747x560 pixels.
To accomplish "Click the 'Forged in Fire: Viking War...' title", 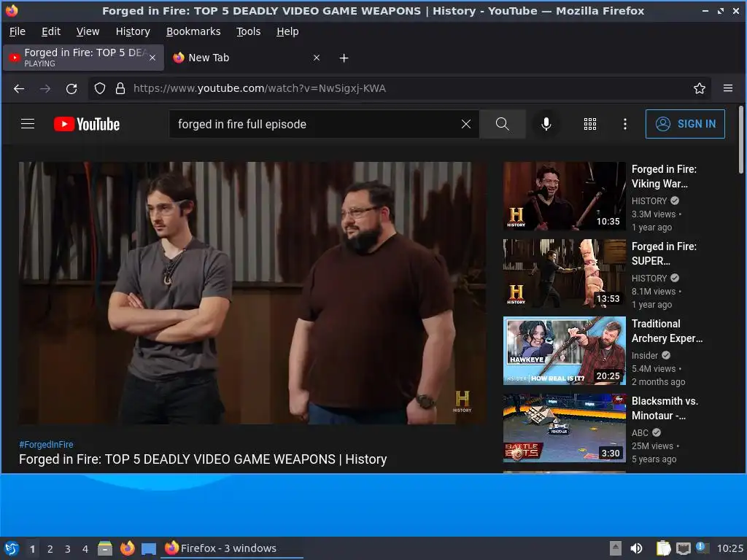I will [x=664, y=176].
